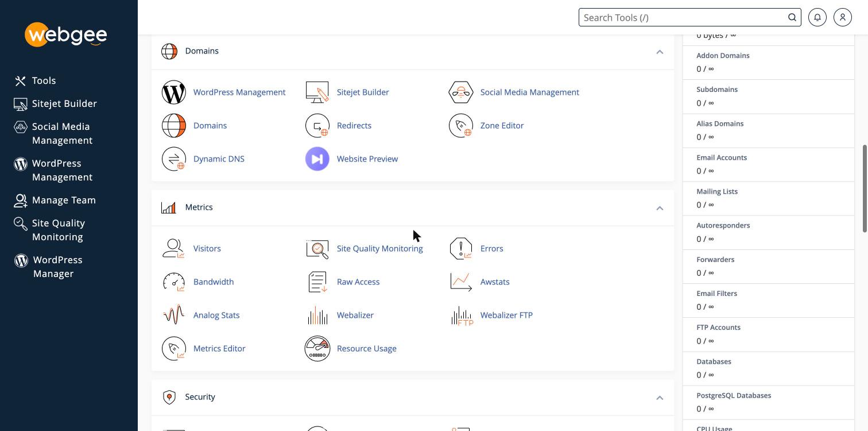Click the Email Accounts statistic label

pyautogui.click(x=722, y=157)
